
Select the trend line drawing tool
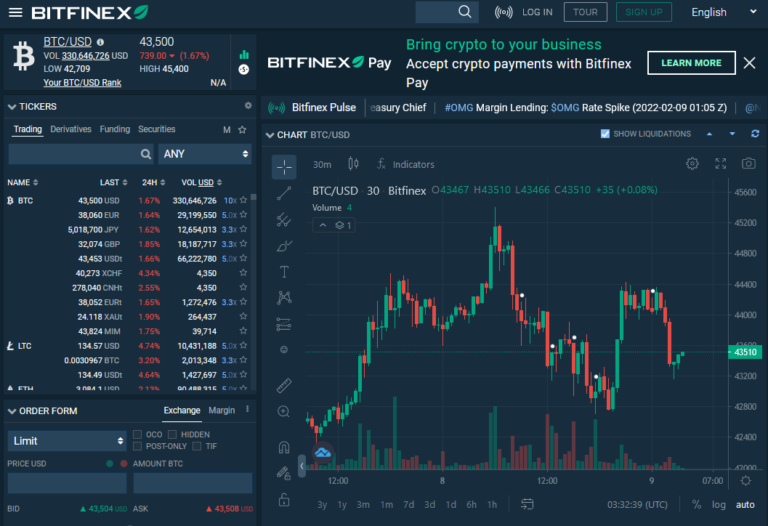pos(284,193)
